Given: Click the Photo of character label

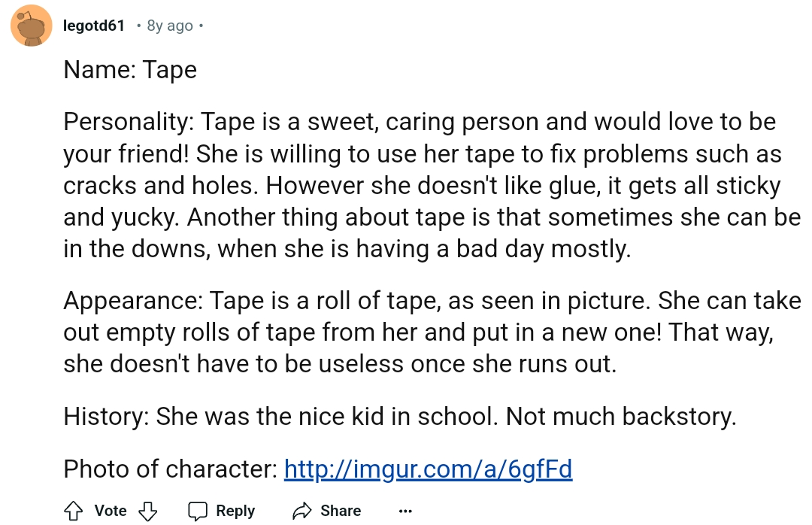Looking at the screenshot, I should point(171,469).
